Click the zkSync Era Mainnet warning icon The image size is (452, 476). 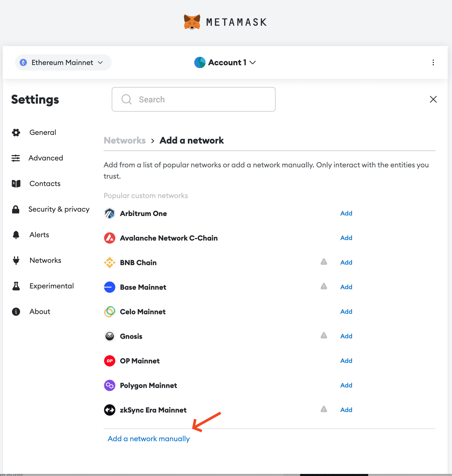(x=324, y=409)
